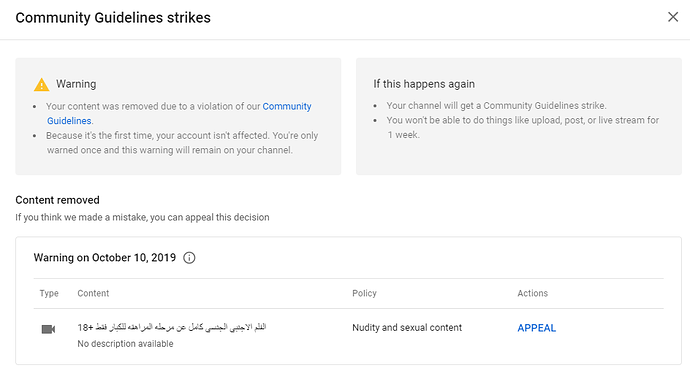Click the No description available text

click(125, 344)
